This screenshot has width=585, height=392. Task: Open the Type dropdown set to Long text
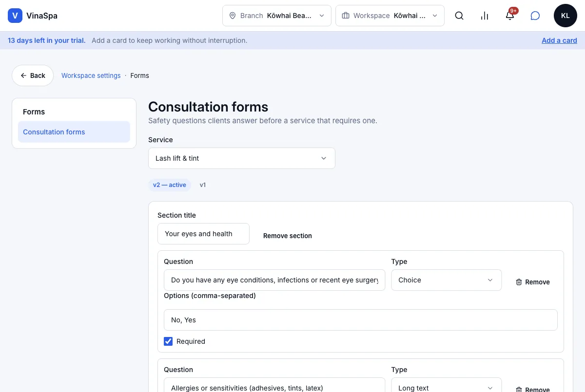pos(447,385)
